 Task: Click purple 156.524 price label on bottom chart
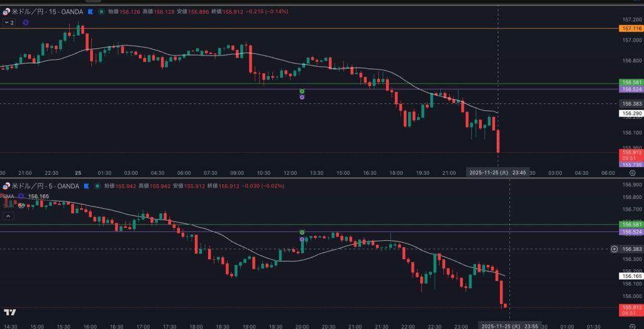click(631, 231)
